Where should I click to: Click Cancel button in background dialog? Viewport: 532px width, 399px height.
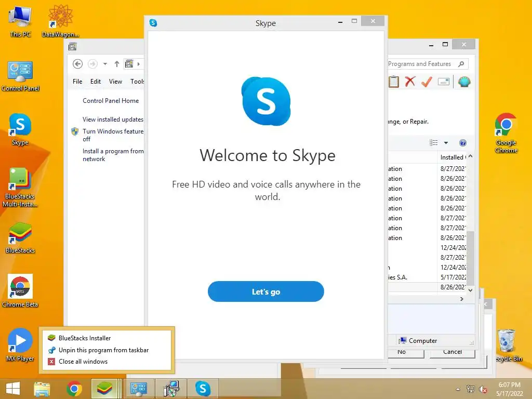pyautogui.click(x=453, y=353)
